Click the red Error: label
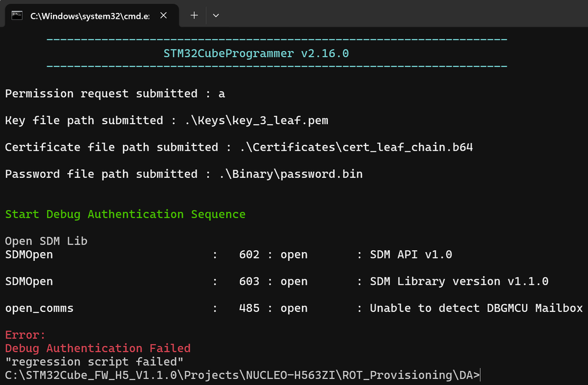 tap(25, 336)
